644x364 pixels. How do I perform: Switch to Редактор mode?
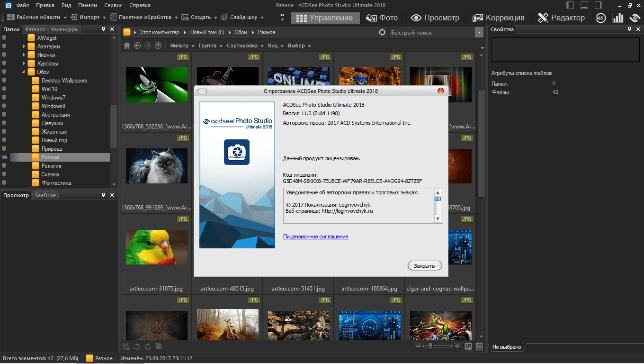tap(561, 18)
